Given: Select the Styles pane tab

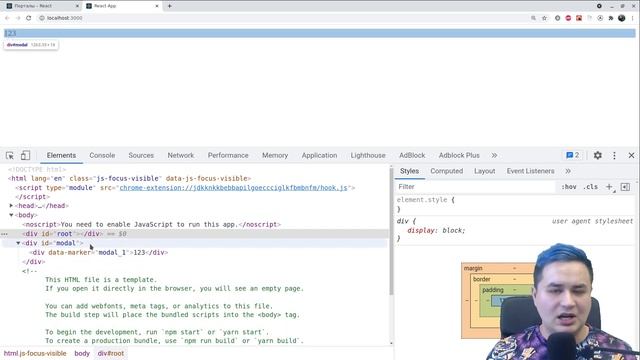Looking at the screenshot, I should (409, 171).
